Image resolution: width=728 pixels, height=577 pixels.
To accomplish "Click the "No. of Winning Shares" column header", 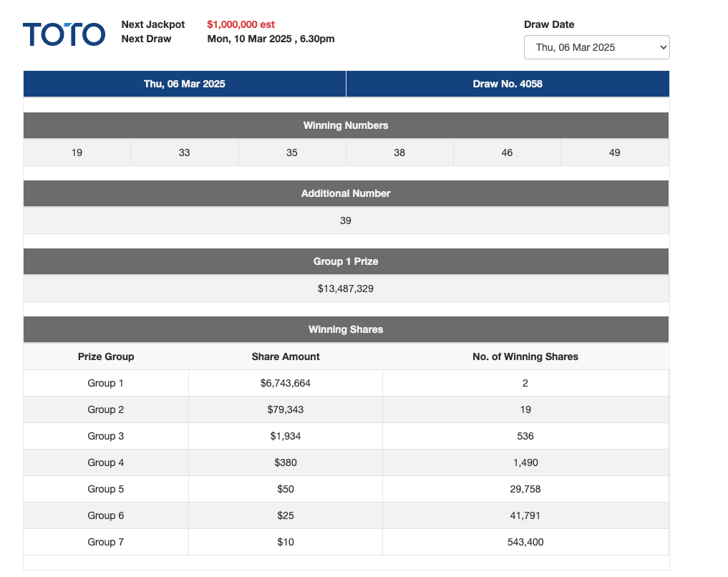I will [525, 357].
